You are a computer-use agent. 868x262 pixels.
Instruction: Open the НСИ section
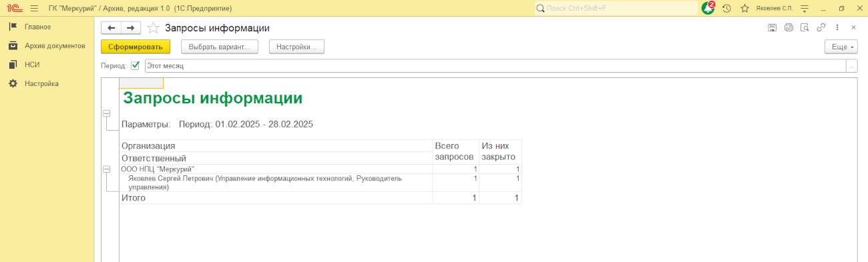pos(32,65)
